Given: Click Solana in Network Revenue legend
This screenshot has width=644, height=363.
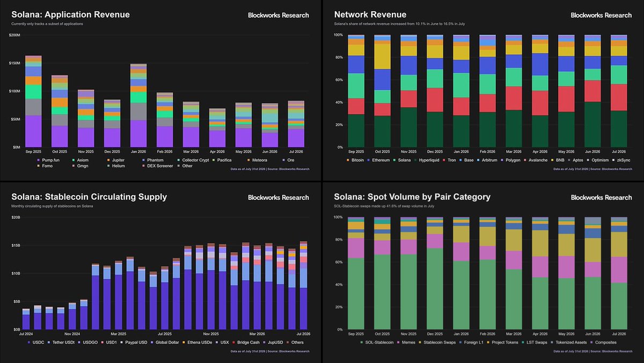Looking at the screenshot, I should [x=402, y=160].
